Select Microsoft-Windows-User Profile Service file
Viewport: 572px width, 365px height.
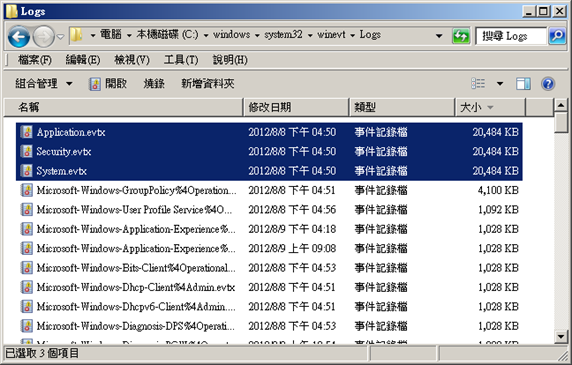134,209
